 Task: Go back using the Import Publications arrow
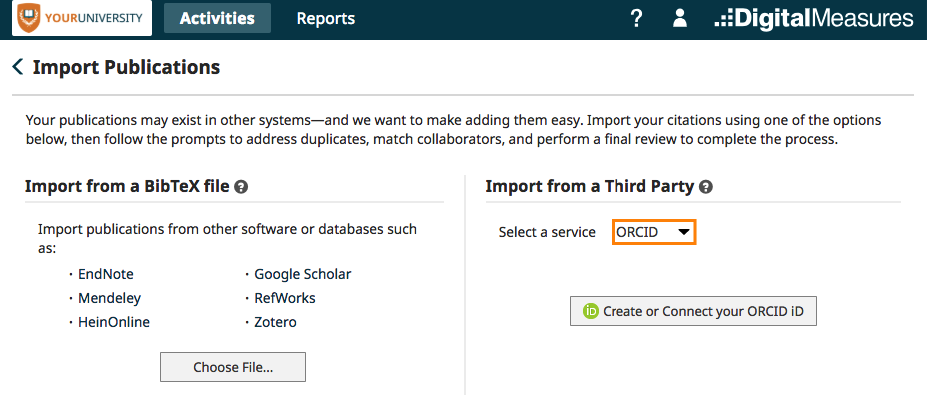pyautogui.click(x=18, y=67)
